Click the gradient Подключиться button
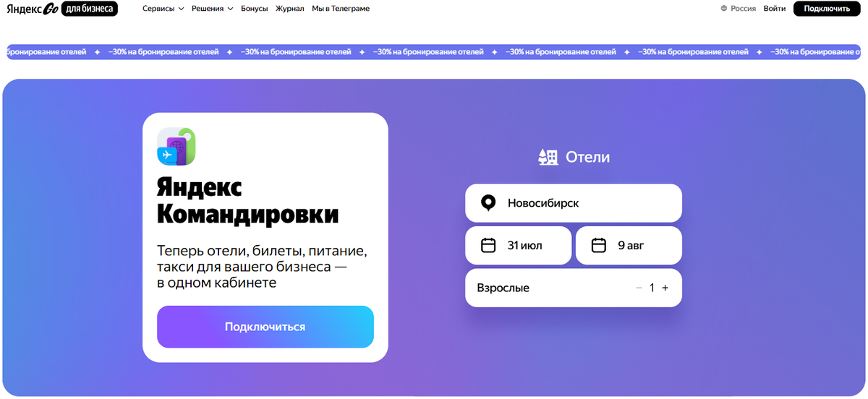868x399 pixels. pos(265,327)
